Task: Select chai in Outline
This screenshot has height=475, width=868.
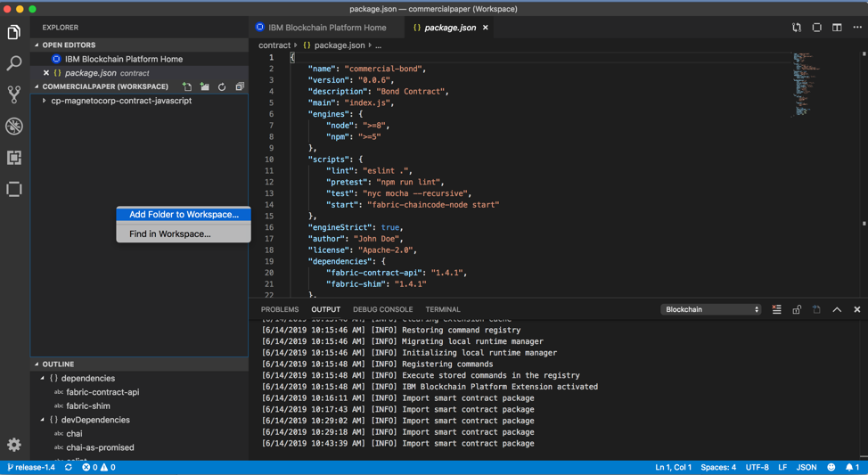Action: [x=74, y=433]
